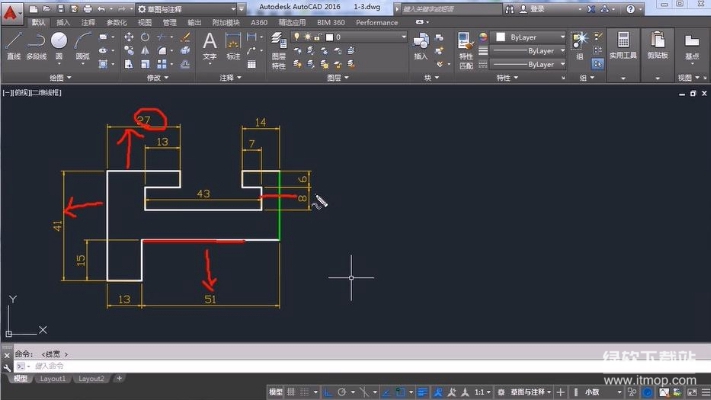Screen dimensions: 711x400
Task: Click the New file icon in quick access toolbar
Action: tap(33, 9)
